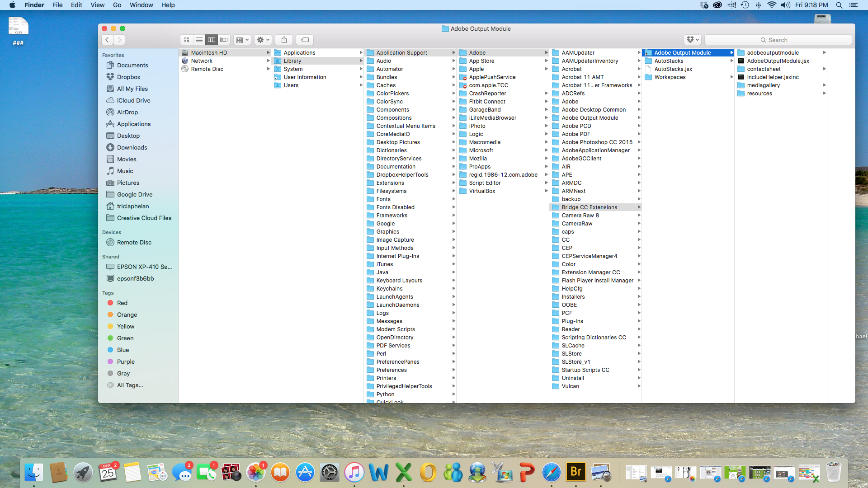
Task: Switch to icon view in Finder toolbar
Action: (x=187, y=40)
